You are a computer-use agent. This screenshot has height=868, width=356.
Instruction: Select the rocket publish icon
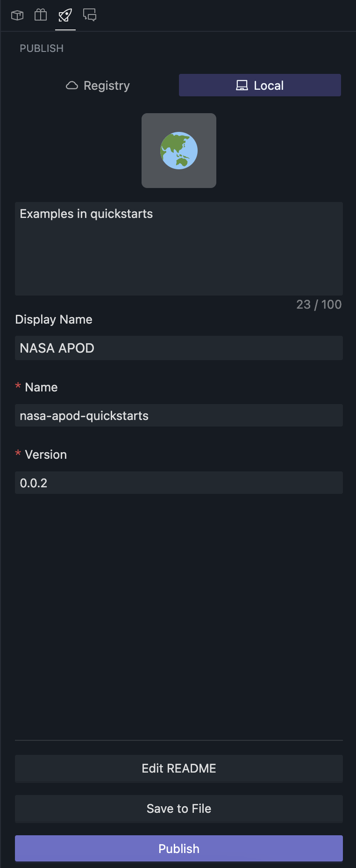pos(65,15)
